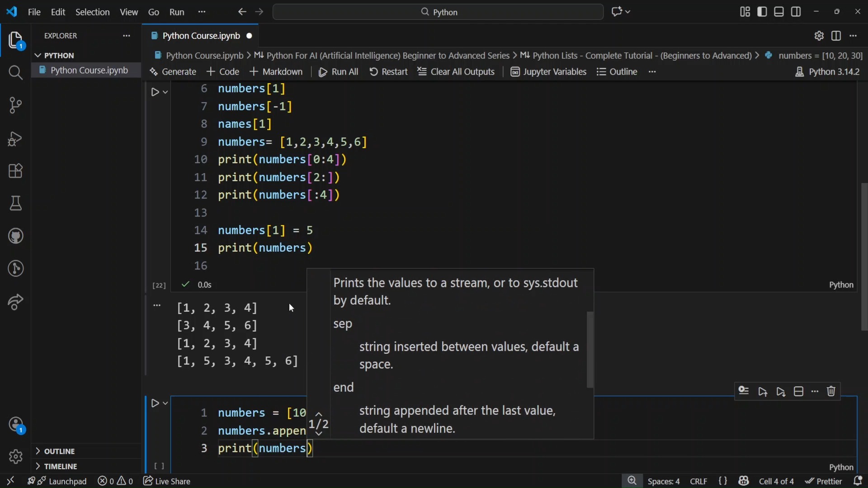Viewport: 868px width, 488px height.
Task: Open notebook Outline
Action: pos(618,72)
